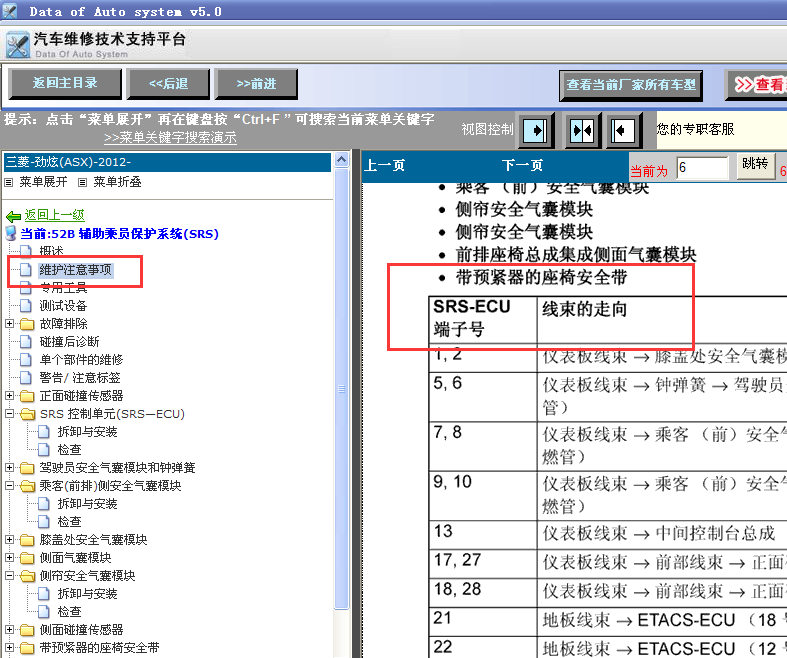Click the current section icon beside 当前:52B
This screenshot has height=658, width=787.
pos(11,233)
